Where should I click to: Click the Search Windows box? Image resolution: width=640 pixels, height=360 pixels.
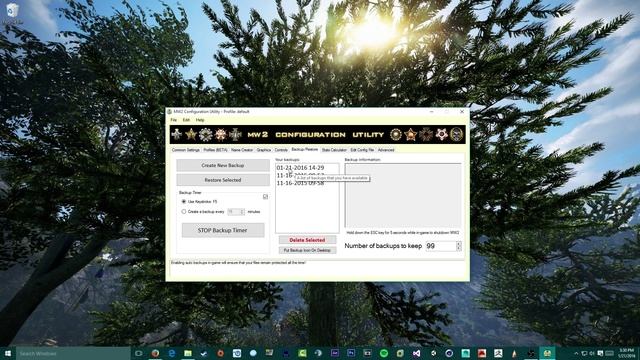click(x=73, y=353)
